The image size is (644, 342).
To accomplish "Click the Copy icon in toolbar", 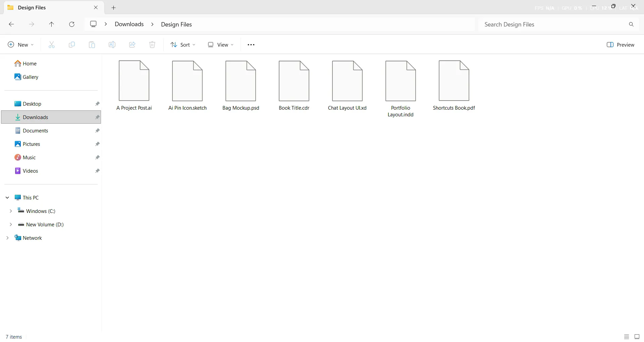I will click(71, 45).
